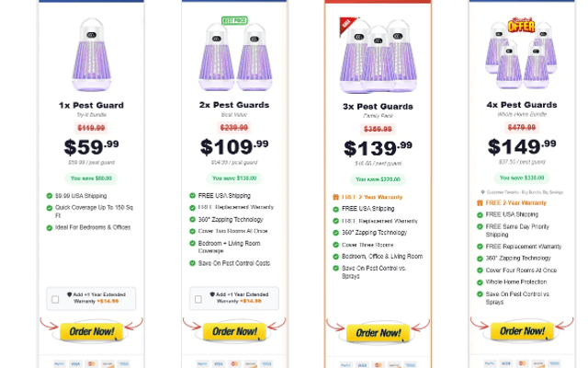Open the 2x Pest Guards product image
The image size is (588, 368).
click(233, 61)
